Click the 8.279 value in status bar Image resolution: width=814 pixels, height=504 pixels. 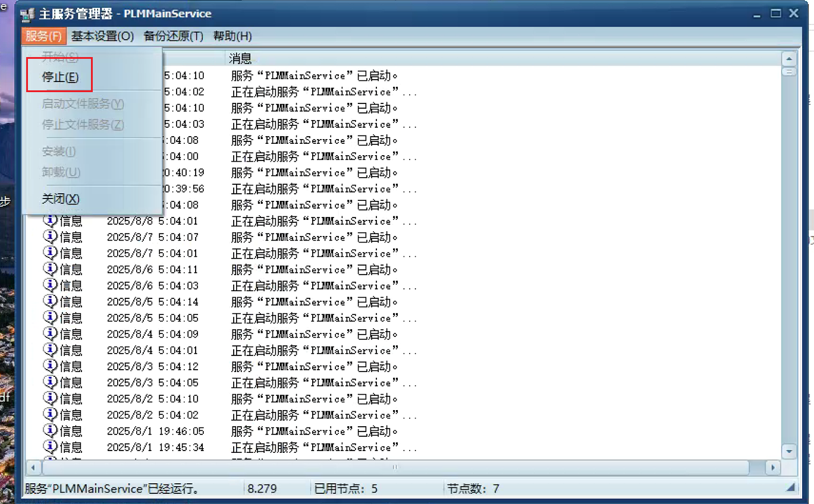(x=262, y=489)
